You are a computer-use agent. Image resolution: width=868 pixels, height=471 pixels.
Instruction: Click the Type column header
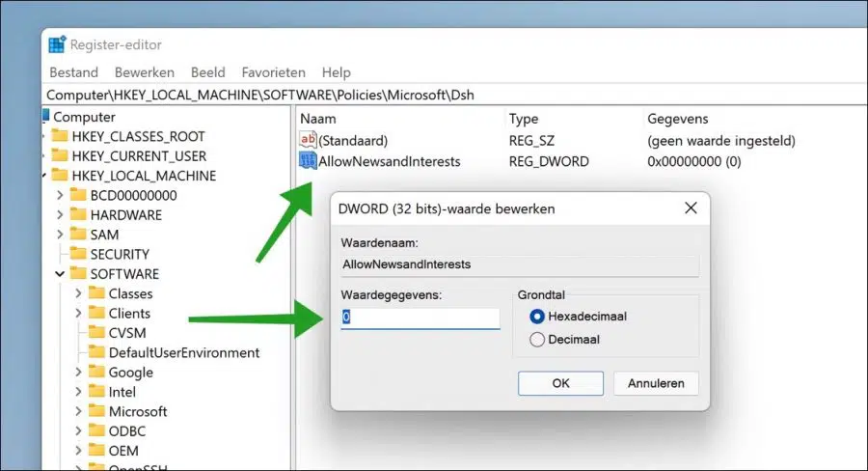point(524,119)
